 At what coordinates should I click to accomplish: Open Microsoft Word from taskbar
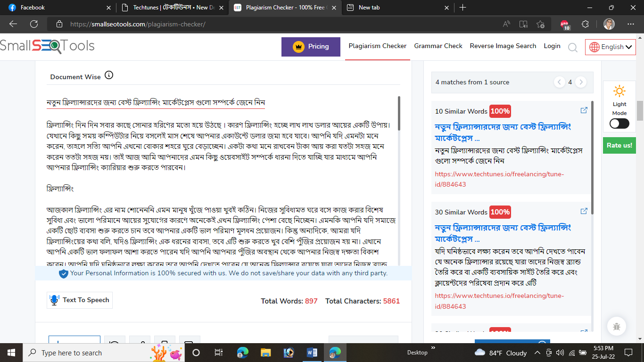(312, 353)
